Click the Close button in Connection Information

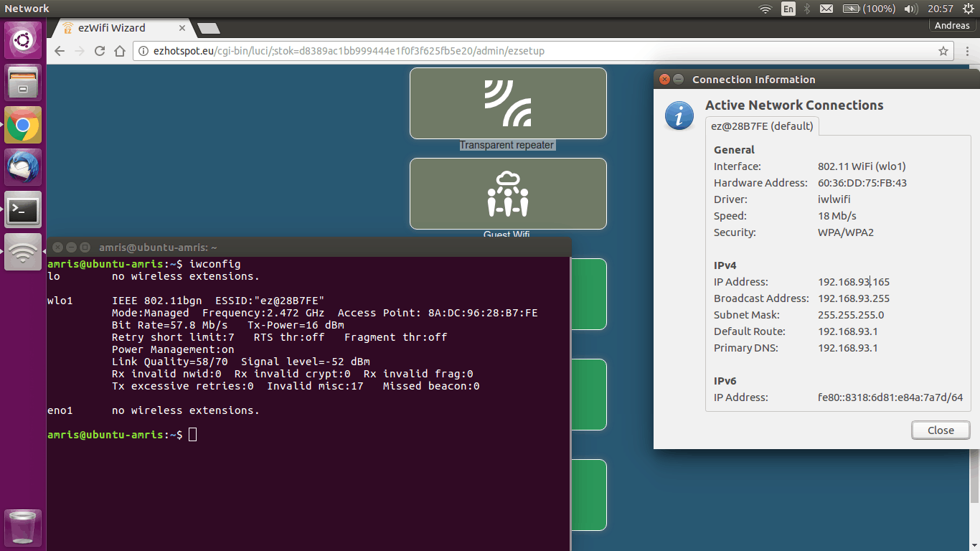(x=941, y=430)
